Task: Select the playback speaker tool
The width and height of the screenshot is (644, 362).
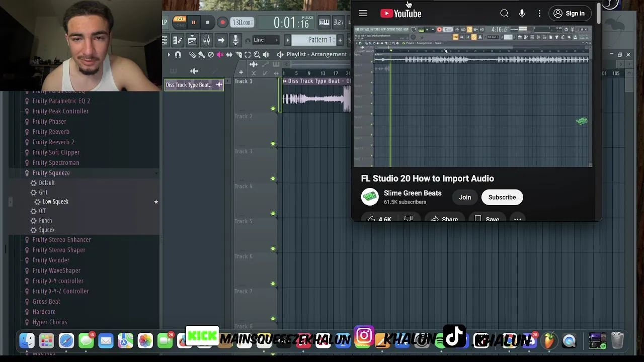Action: (266, 54)
